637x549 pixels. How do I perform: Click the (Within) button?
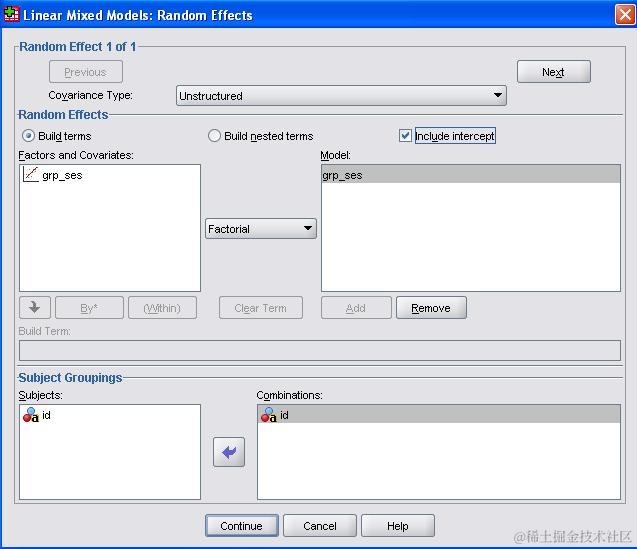162,308
